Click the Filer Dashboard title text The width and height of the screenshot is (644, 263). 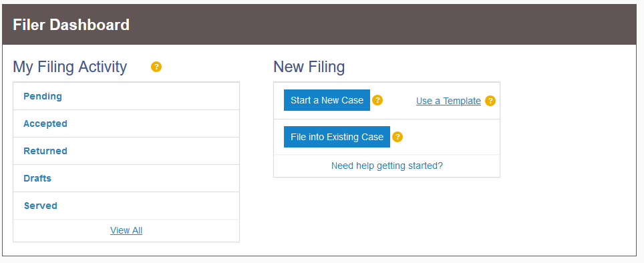coord(71,25)
